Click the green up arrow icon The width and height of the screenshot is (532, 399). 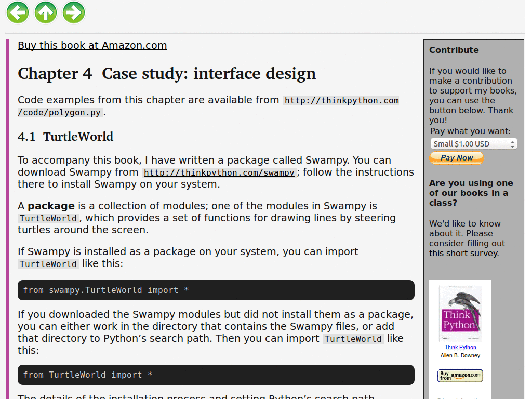[46, 12]
